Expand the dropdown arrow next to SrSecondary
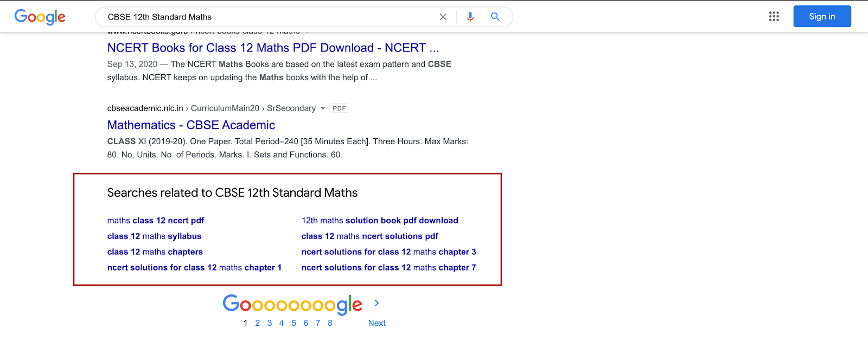The image size is (868, 341). coord(323,108)
